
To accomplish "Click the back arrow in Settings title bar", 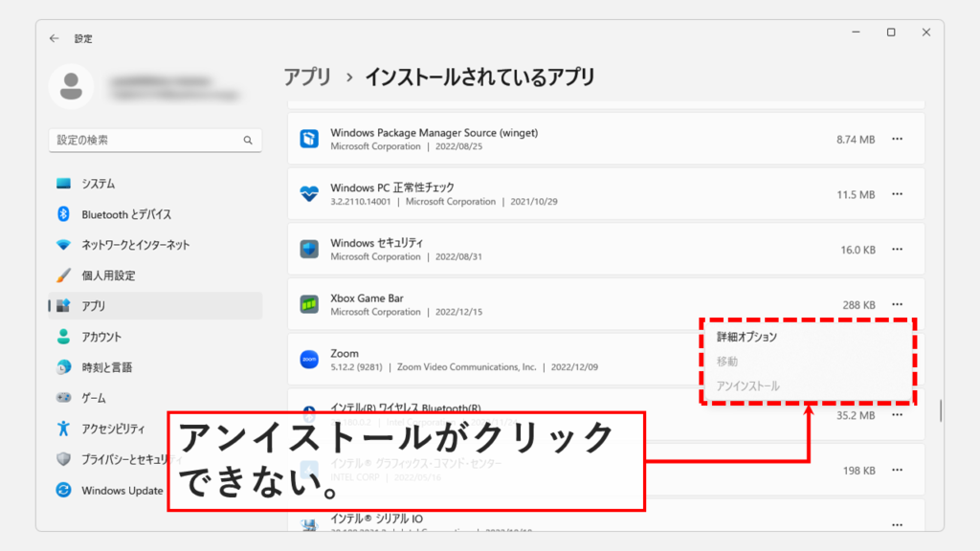I will [x=55, y=38].
